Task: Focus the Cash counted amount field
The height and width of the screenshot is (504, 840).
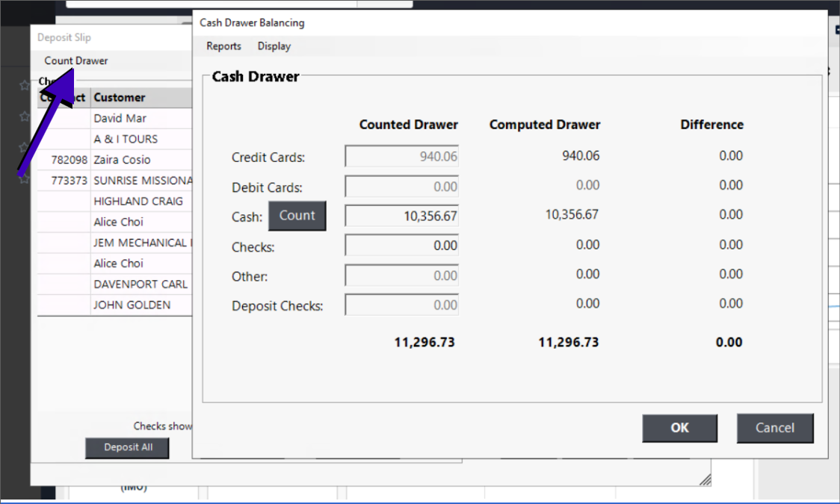Action: [x=402, y=217]
